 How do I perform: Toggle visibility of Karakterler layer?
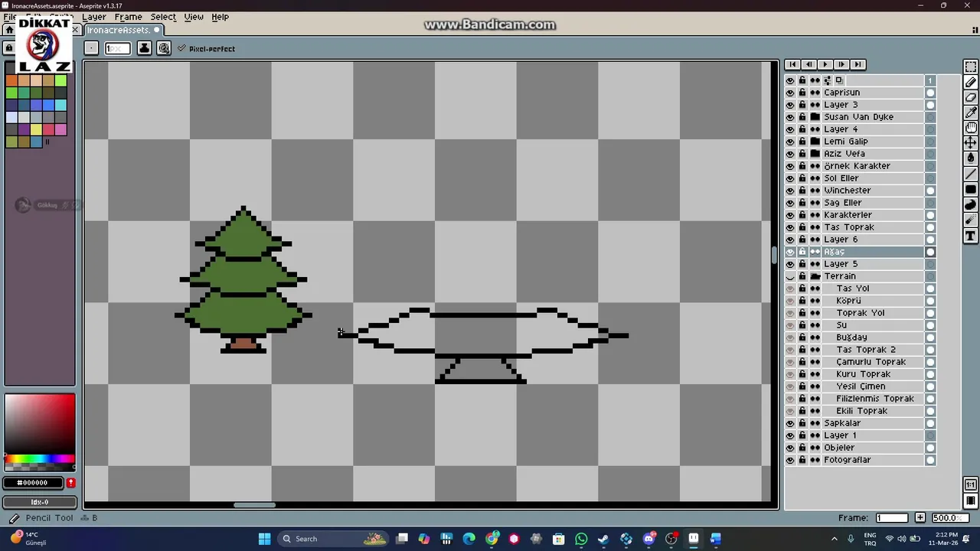pos(790,215)
